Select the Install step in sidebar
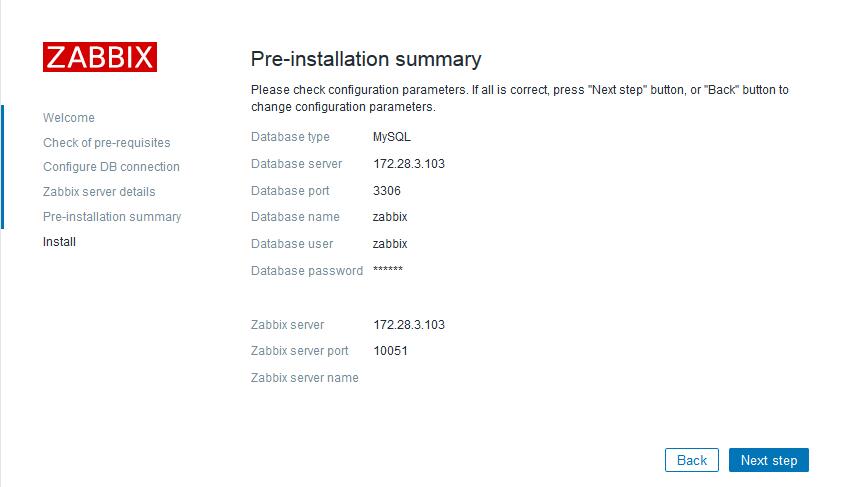 point(59,241)
